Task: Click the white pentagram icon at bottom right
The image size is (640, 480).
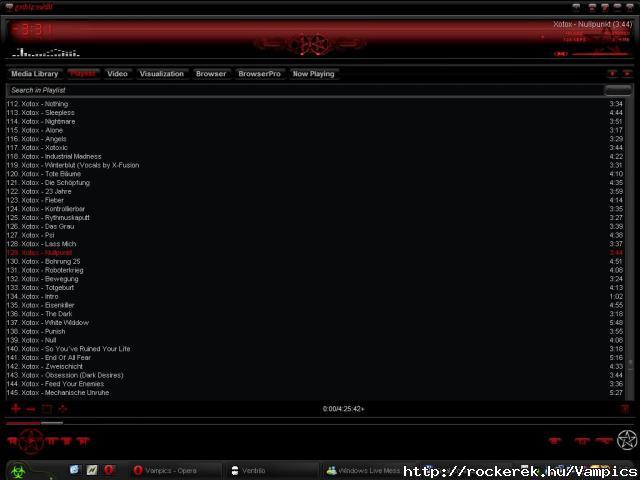Action: 627,440
